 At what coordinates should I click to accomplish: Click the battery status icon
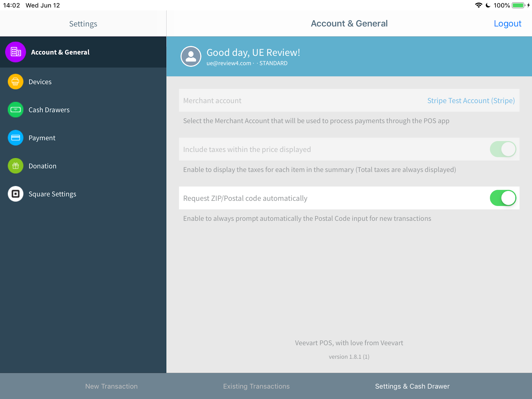518,5
